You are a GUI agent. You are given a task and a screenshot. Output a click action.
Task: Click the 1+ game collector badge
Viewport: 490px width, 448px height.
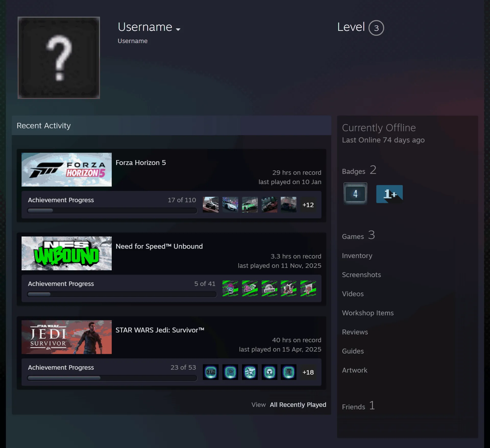tap(389, 194)
